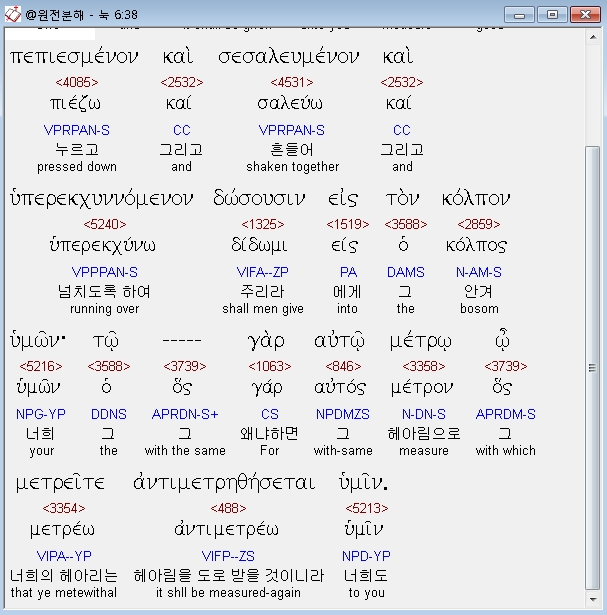Click Strong's number <1063>
Image resolution: width=607 pixels, height=615 pixels.
[x=270, y=366]
